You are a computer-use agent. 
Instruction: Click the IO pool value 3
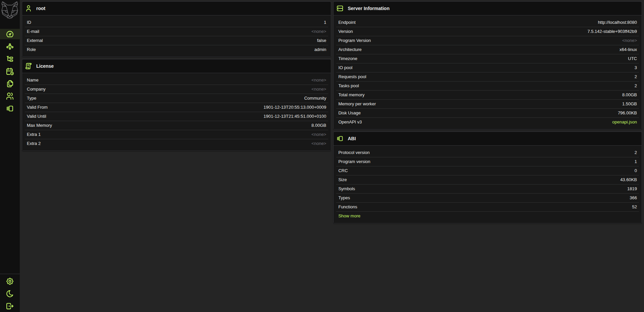click(x=635, y=68)
